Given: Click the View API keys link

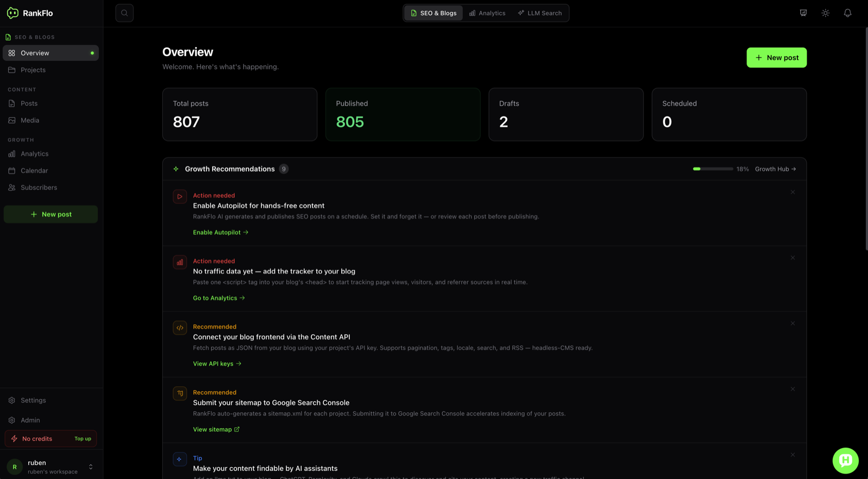Looking at the screenshot, I should (x=217, y=364).
